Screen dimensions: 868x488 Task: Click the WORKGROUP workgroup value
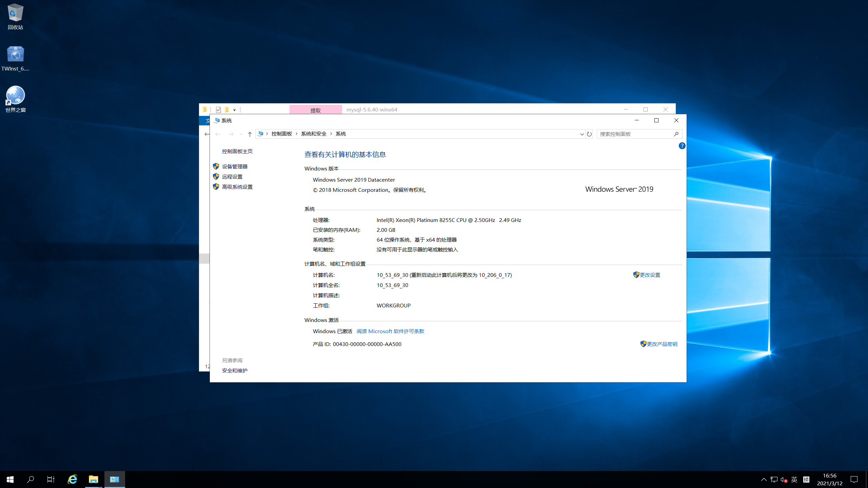(393, 305)
